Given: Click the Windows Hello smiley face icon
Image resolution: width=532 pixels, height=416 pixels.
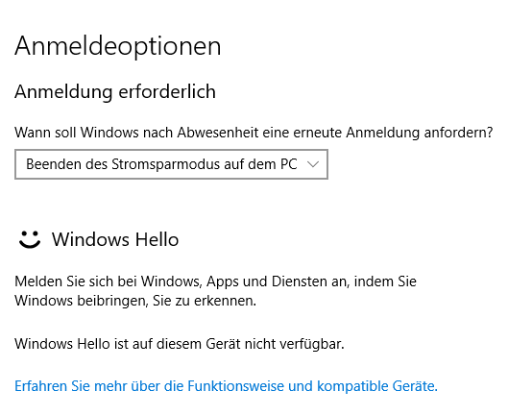Looking at the screenshot, I should pos(30,239).
